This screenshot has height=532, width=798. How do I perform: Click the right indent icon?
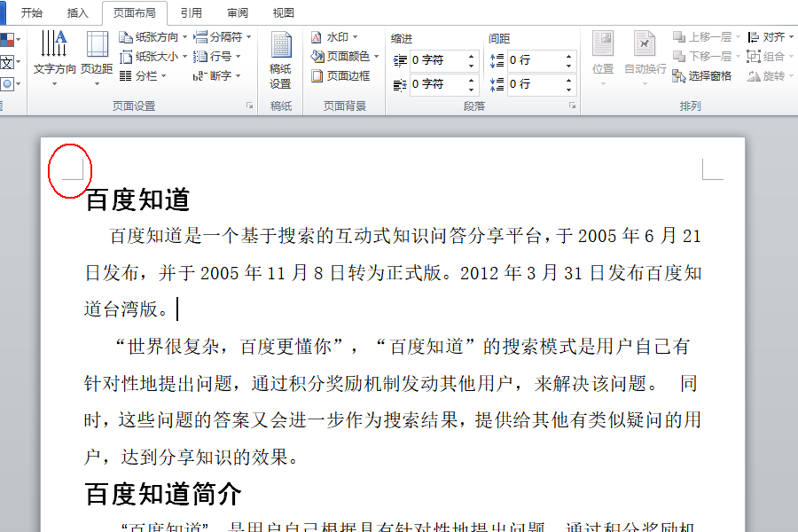coord(400,84)
